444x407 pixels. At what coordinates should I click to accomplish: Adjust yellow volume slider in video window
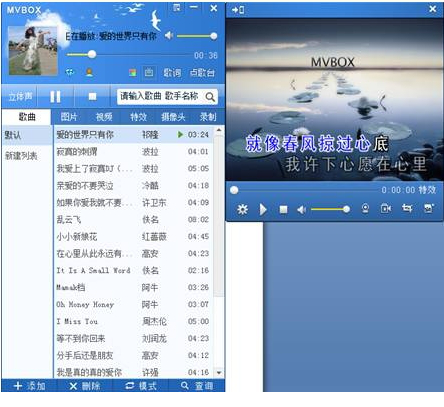tap(330, 209)
